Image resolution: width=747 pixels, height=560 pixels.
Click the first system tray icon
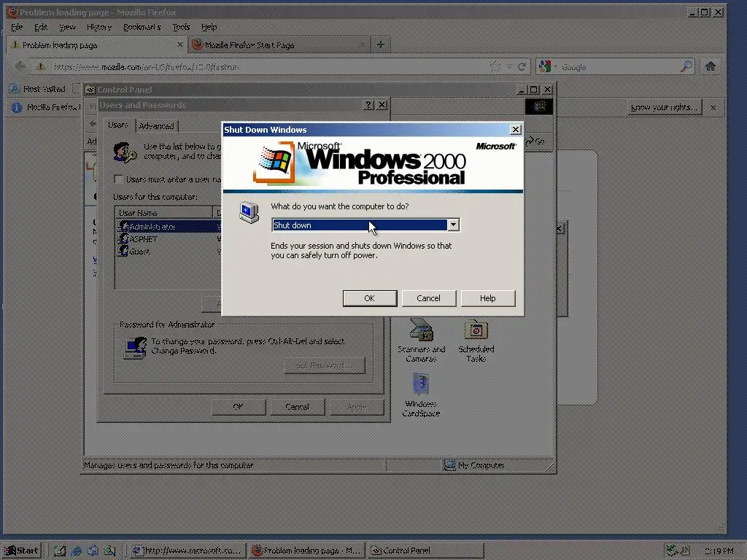click(672, 551)
